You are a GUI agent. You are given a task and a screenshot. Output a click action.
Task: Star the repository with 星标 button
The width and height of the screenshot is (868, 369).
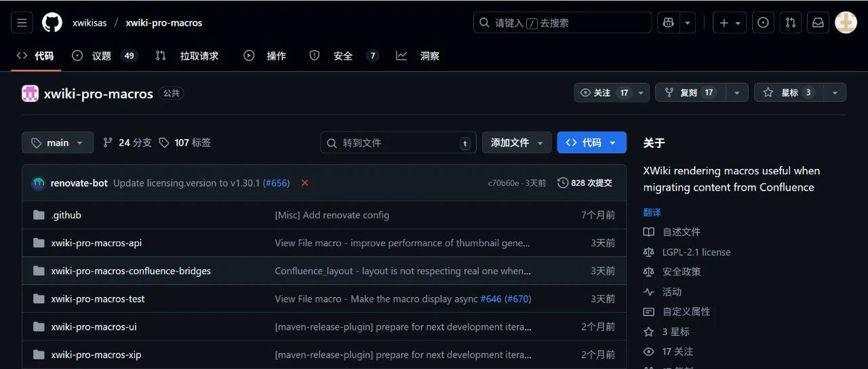click(789, 92)
